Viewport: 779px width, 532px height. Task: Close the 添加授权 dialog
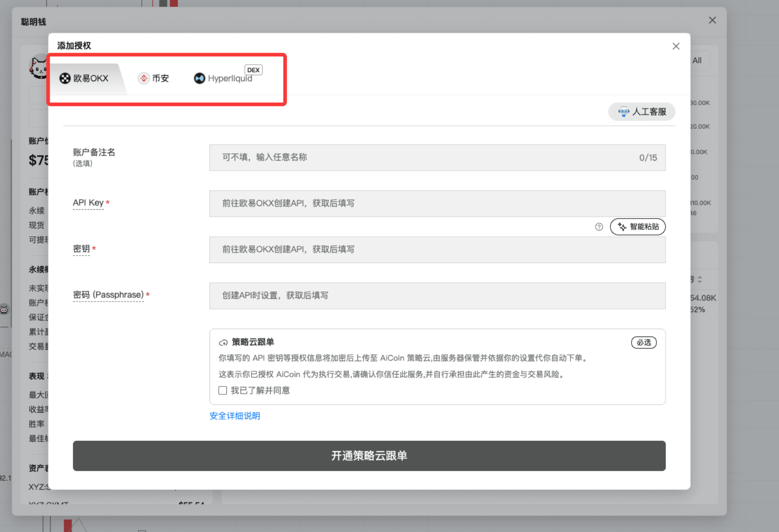[x=676, y=46]
